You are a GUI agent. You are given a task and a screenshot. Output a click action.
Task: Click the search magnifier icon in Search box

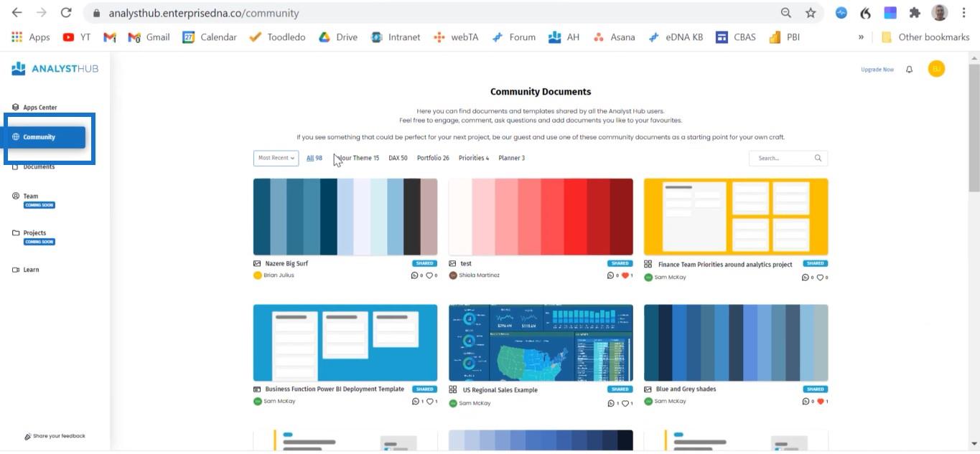coord(818,158)
